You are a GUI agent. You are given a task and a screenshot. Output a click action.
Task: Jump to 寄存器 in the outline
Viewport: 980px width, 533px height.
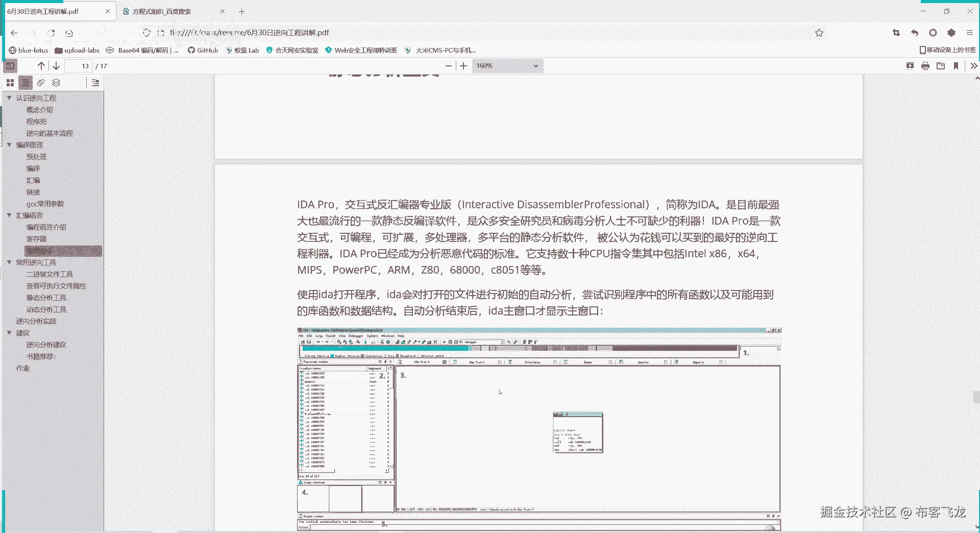[x=36, y=239]
